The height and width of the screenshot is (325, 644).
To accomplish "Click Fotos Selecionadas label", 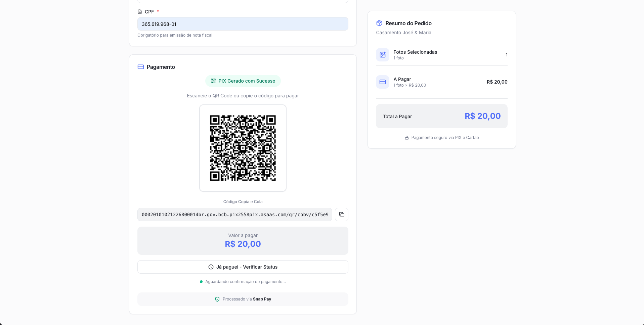I will coord(415,52).
